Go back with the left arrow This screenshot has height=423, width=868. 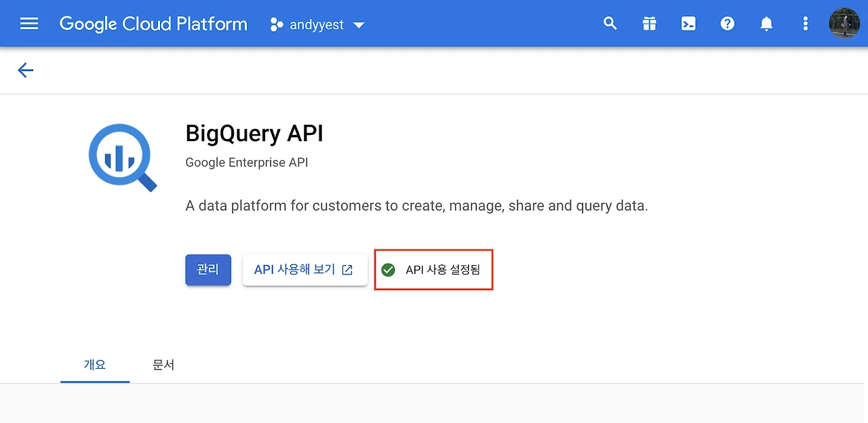click(x=26, y=70)
